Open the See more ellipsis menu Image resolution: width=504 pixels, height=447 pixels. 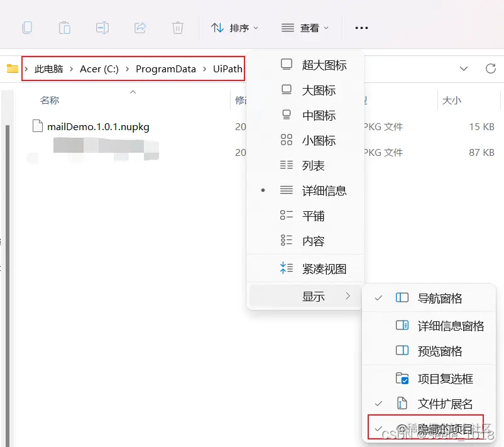click(x=361, y=28)
